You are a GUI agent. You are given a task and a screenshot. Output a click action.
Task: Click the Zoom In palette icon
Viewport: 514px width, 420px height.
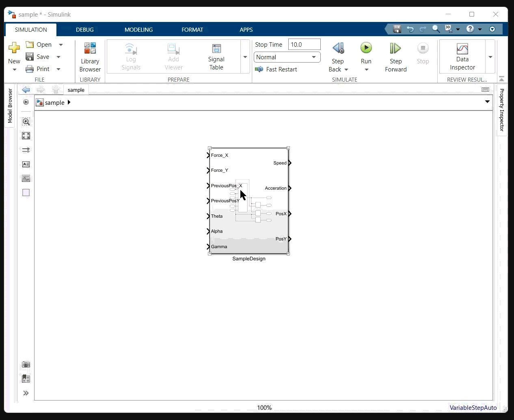26,121
